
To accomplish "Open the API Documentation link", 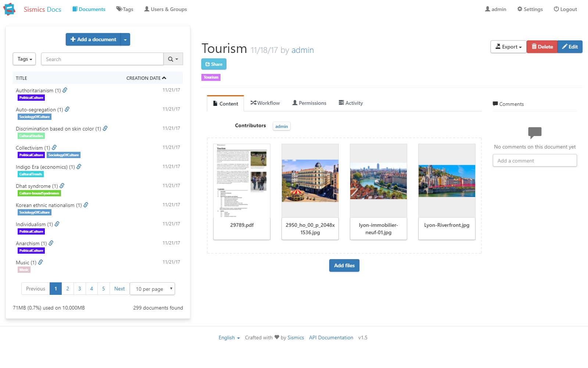I will pyautogui.click(x=331, y=337).
